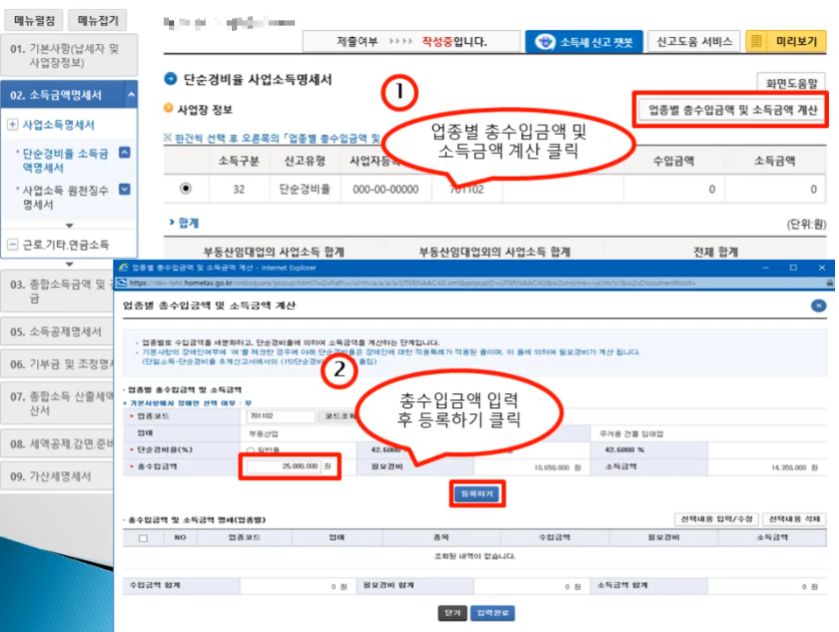Click 필요경비 value 10,650,000 원

(x=557, y=468)
